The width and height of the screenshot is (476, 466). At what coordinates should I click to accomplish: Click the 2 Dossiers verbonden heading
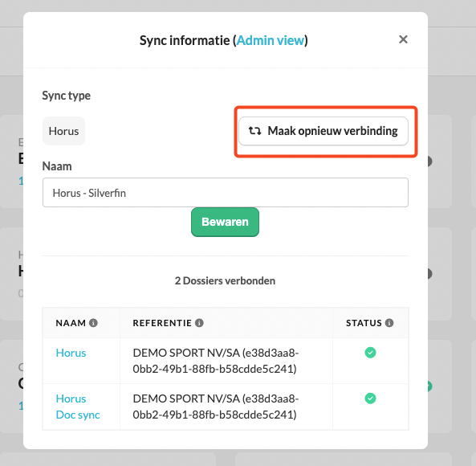tap(225, 280)
